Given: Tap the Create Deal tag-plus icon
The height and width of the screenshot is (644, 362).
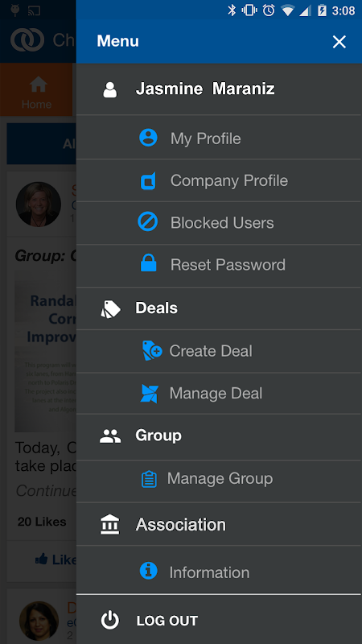Looking at the screenshot, I should 152,351.
